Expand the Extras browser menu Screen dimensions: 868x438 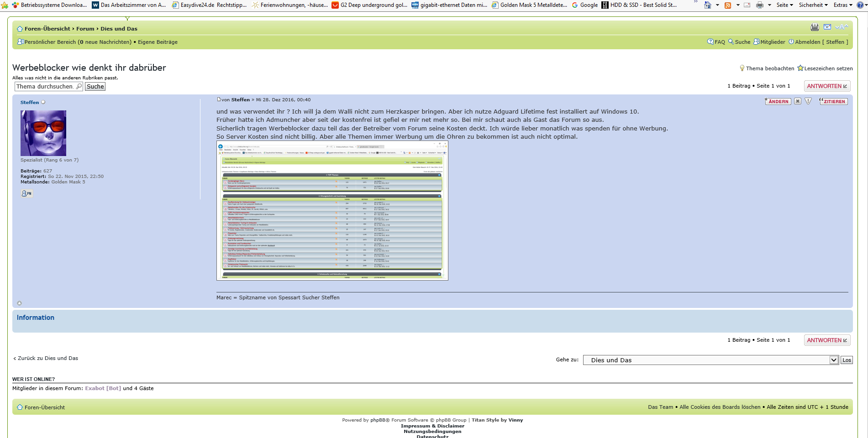[x=842, y=5]
